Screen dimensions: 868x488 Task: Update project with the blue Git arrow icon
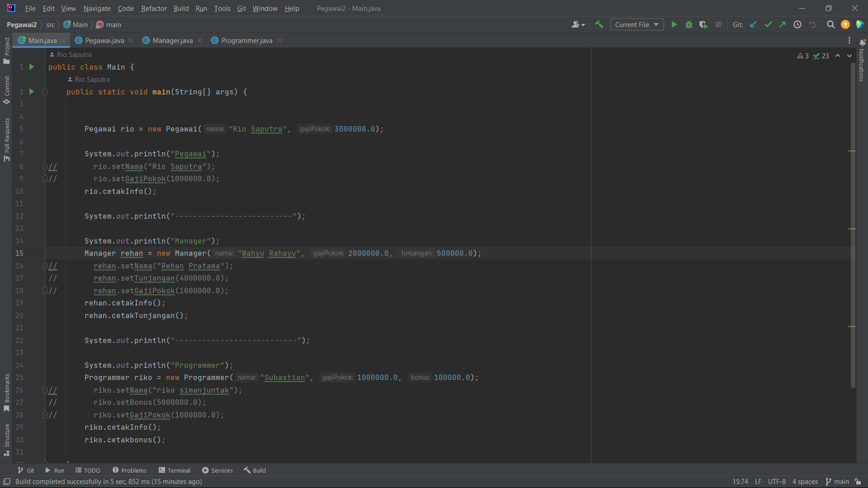pos(753,24)
